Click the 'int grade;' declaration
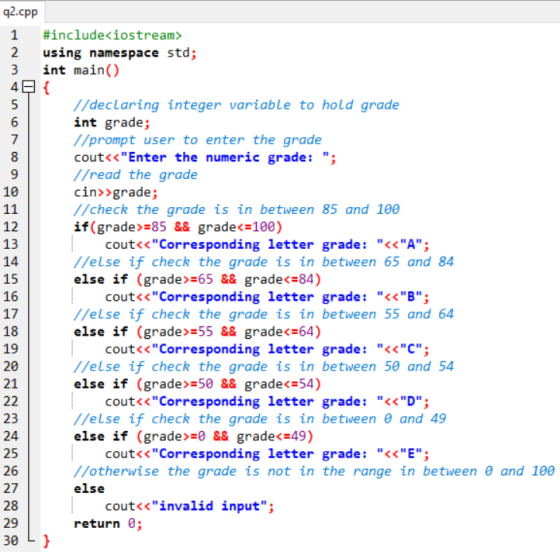Screen dimensions: 560x552 pos(112,122)
